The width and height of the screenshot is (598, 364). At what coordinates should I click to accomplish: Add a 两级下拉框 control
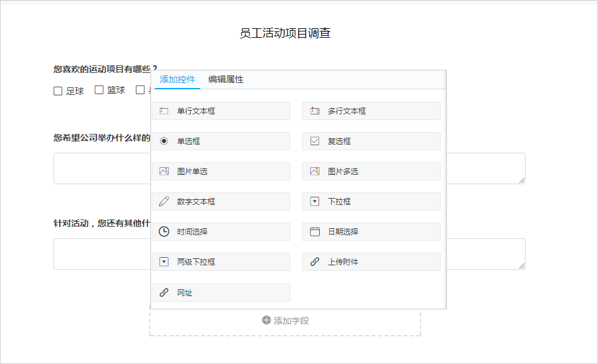click(x=221, y=262)
